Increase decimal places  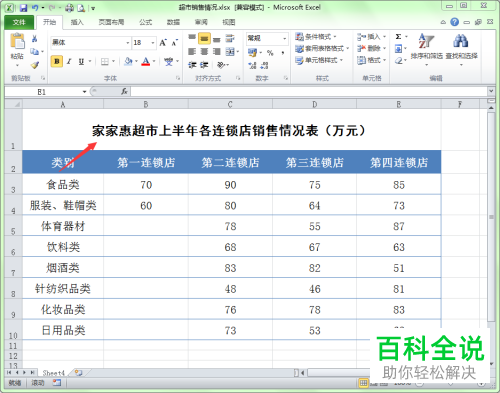click(x=252, y=65)
